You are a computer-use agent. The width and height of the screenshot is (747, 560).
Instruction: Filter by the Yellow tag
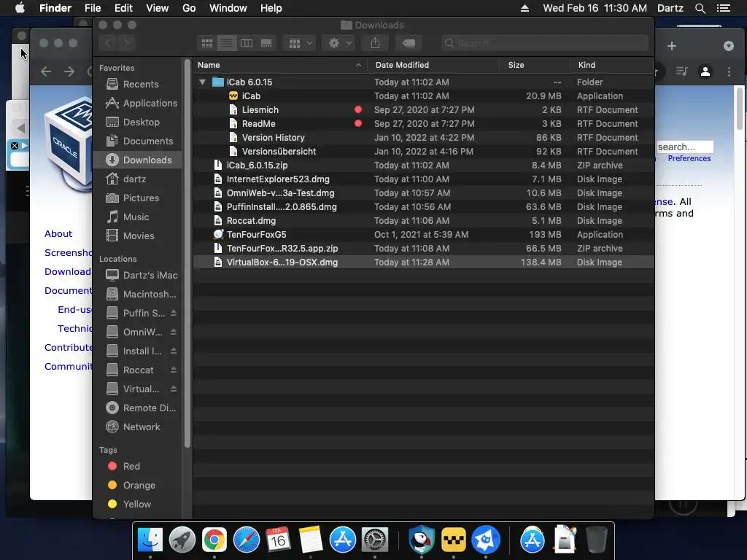138,504
